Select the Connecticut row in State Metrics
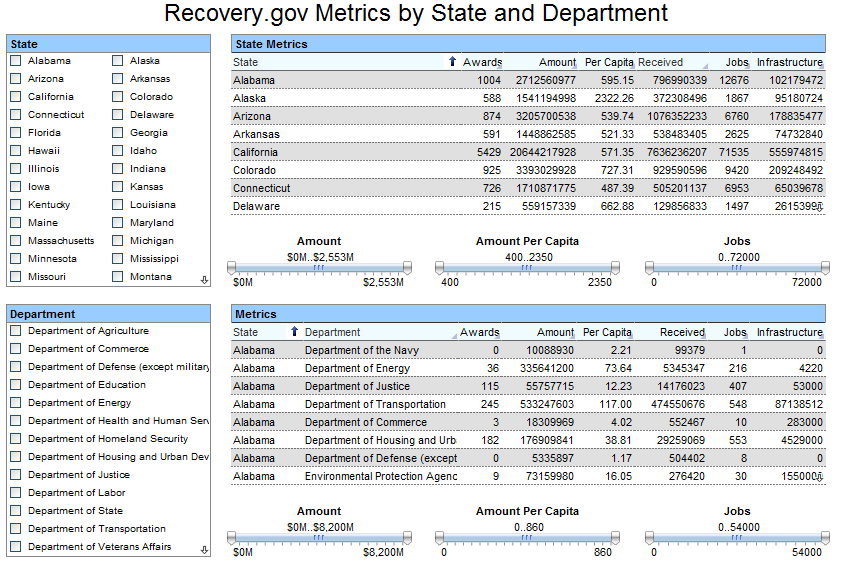Image resolution: width=848 pixels, height=578 pixels. click(528, 188)
